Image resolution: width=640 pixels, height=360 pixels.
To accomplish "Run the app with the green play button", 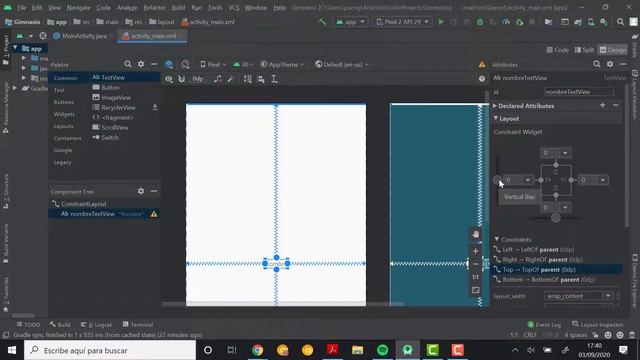I will point(441,22).
